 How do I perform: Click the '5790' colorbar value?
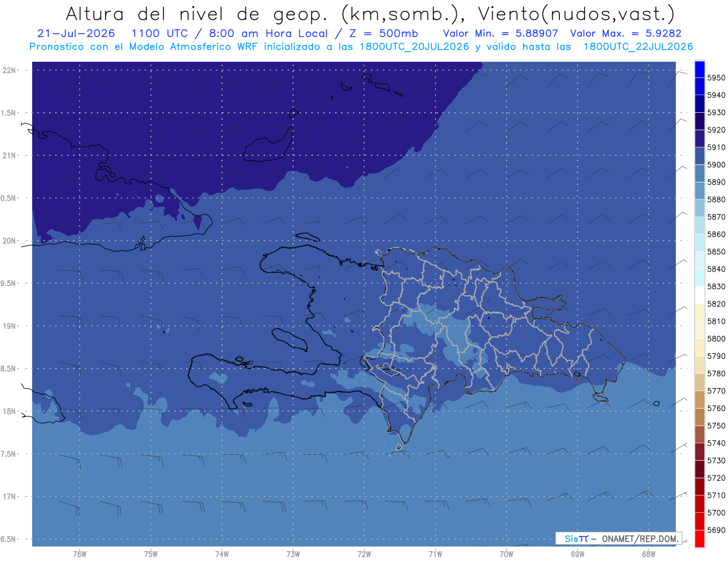tap(716, 356)
